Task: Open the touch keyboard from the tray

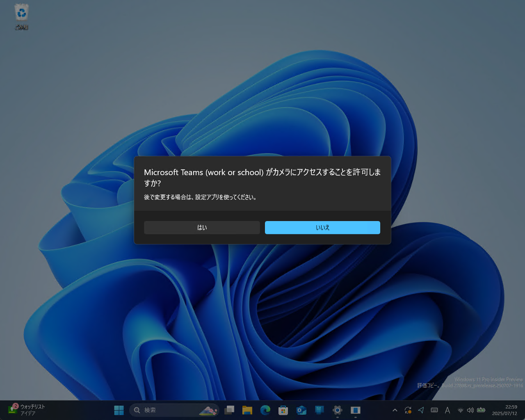Action: (x=434, y=410)
